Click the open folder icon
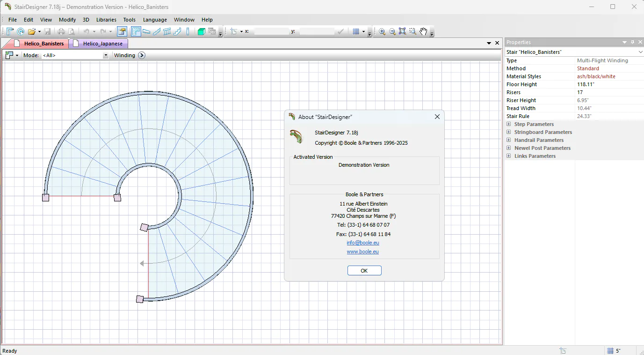The height and width of the screenshot is (355, 644). (x=31, y=31)
